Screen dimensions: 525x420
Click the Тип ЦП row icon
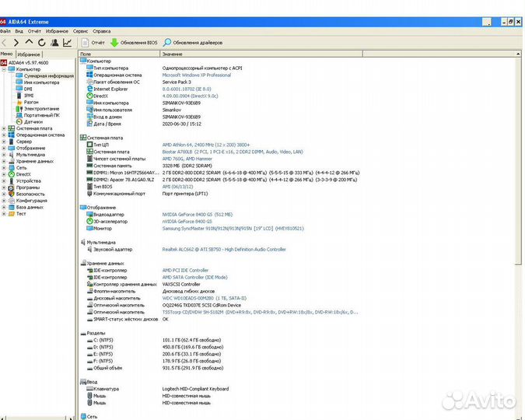click(x=89, y=145)
